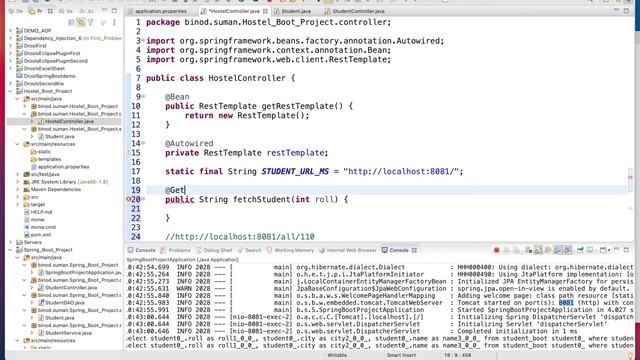Click Remove All Terminated Launches icon
This screenshot has width=640, height=360.
click(517, 250)
